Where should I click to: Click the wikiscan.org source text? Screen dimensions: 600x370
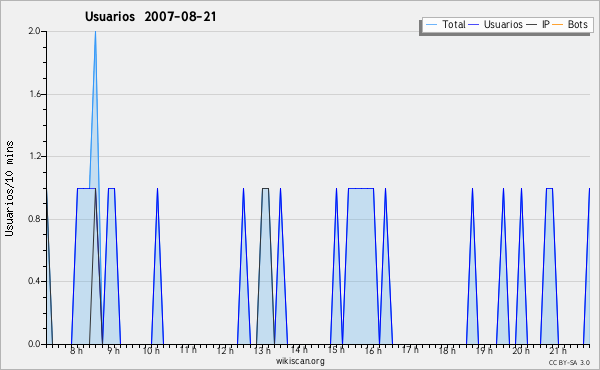(x=300, y=361)
